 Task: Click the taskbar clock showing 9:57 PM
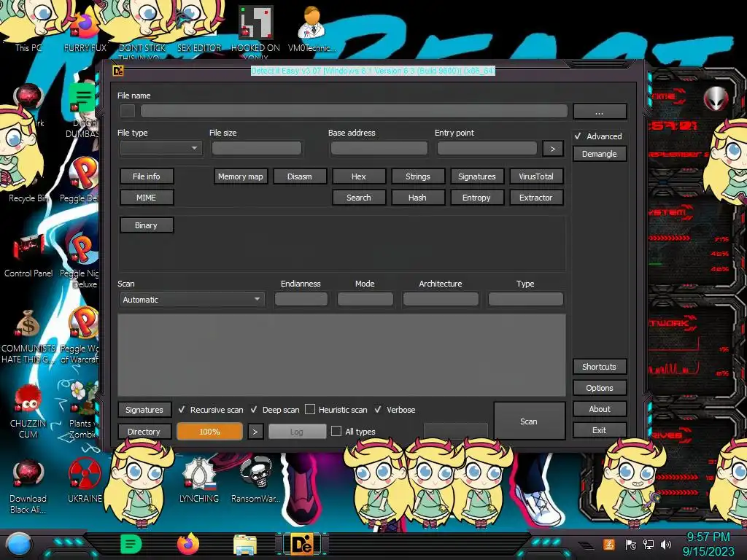708,537
